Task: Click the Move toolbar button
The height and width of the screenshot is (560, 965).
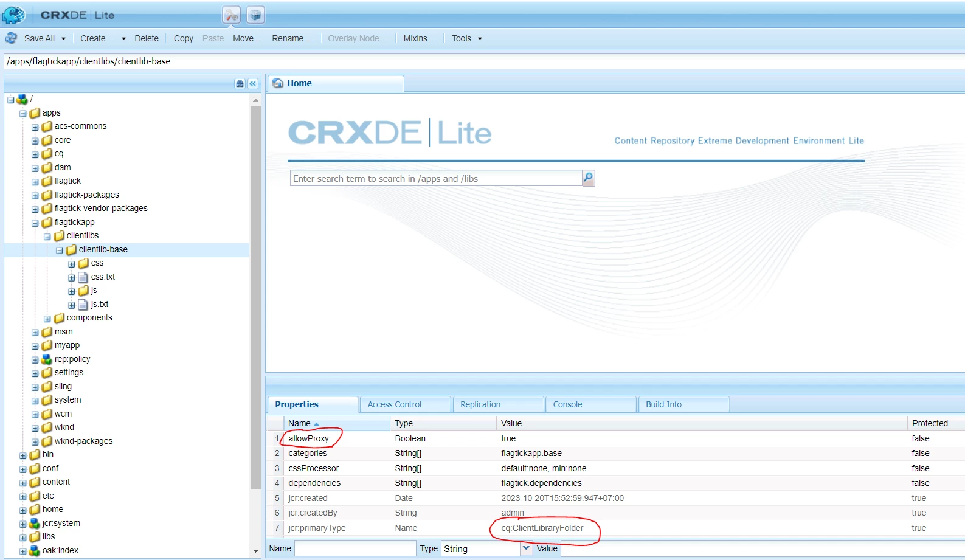Action: [x=247, y=38]
